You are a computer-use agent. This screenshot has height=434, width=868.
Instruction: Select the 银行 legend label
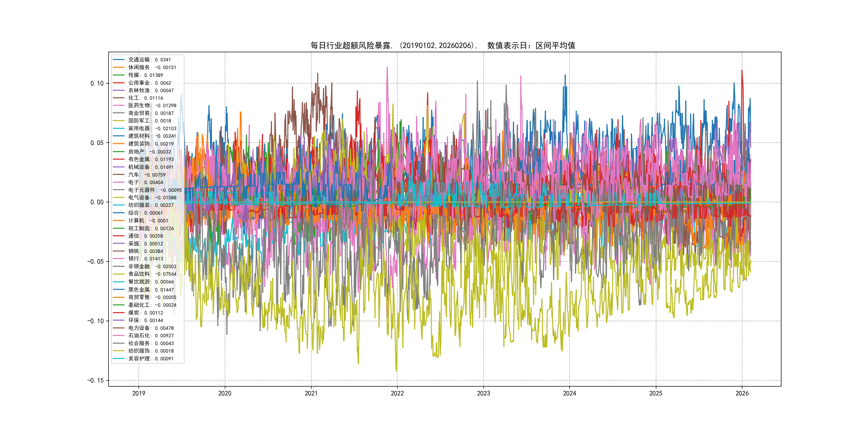coord(145,259)
